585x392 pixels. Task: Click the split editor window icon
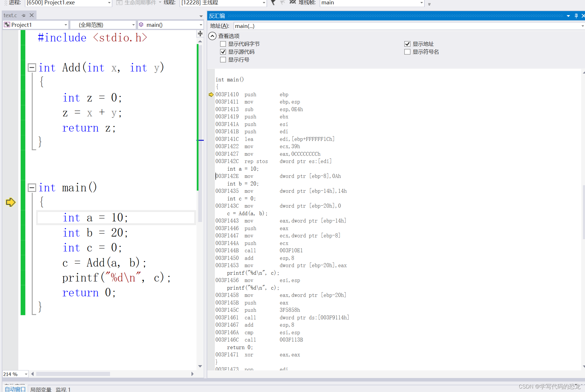point(200,34)
